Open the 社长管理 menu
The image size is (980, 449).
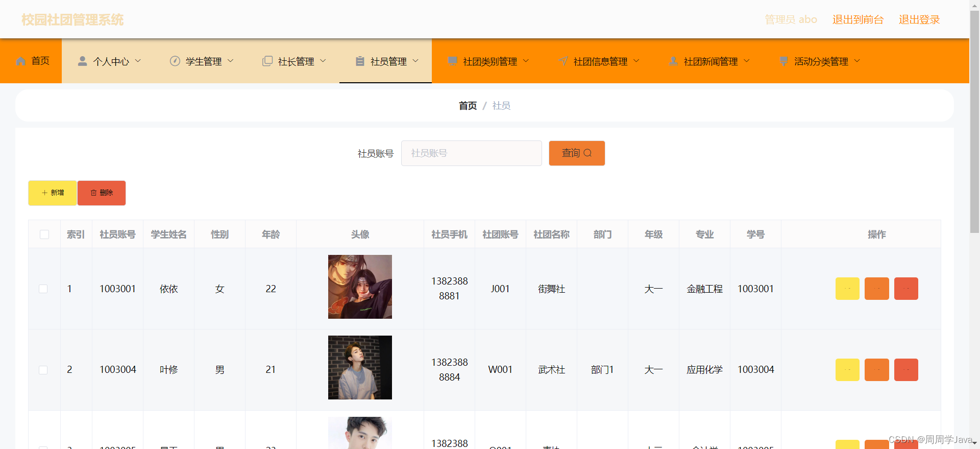[293, 61]
